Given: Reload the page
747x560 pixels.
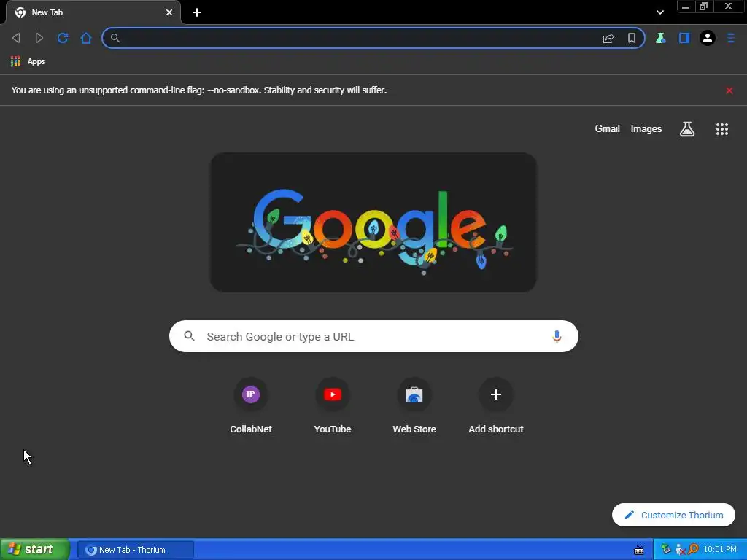Looking at the screenshot, I should [x=63, y=38].
